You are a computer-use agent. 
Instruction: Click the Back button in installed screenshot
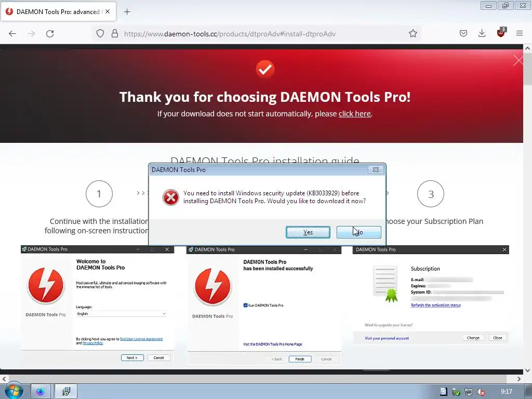point(276,359)
